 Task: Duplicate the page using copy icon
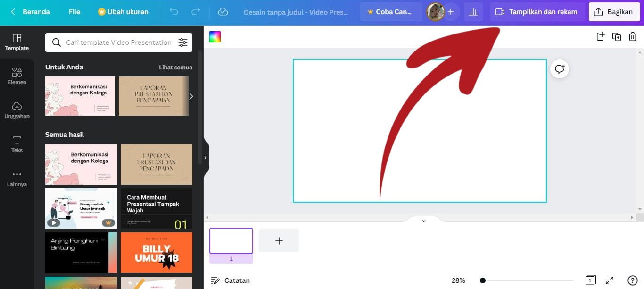pos(617,36)
